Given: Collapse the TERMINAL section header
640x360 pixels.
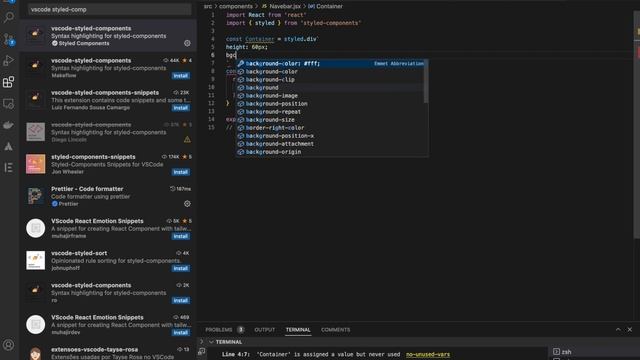Looking at the screenshot, I should 211,342.
